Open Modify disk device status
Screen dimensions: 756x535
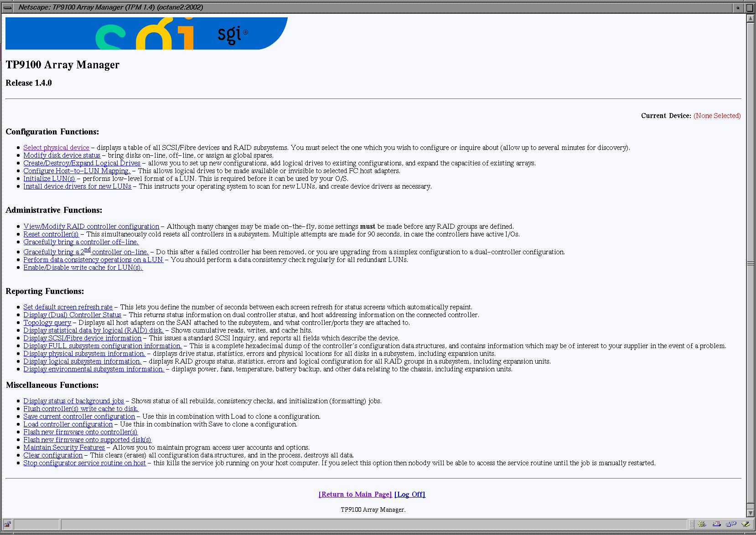click(62, 155)
